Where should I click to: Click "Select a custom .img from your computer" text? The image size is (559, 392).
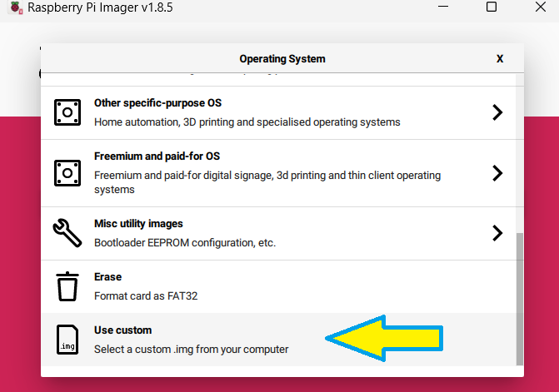point(191,350)
